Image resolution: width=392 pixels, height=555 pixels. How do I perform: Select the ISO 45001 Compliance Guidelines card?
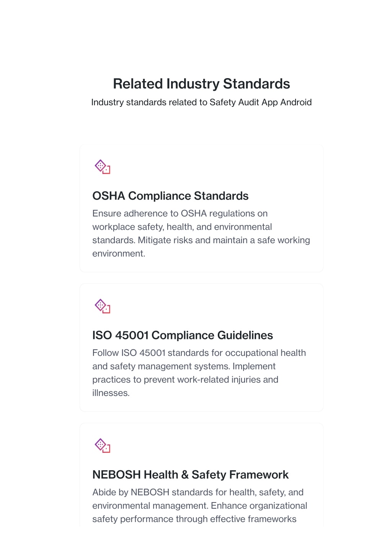coord(201,347)
